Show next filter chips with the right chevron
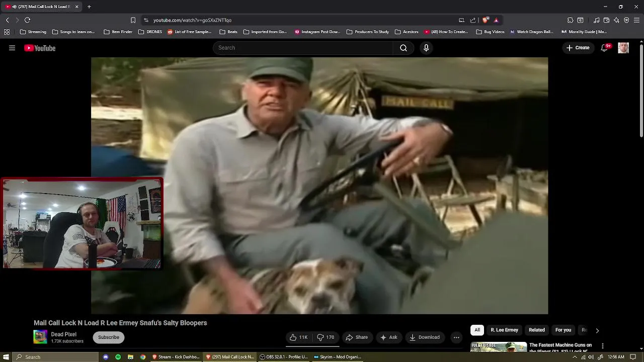 [597, 330]
